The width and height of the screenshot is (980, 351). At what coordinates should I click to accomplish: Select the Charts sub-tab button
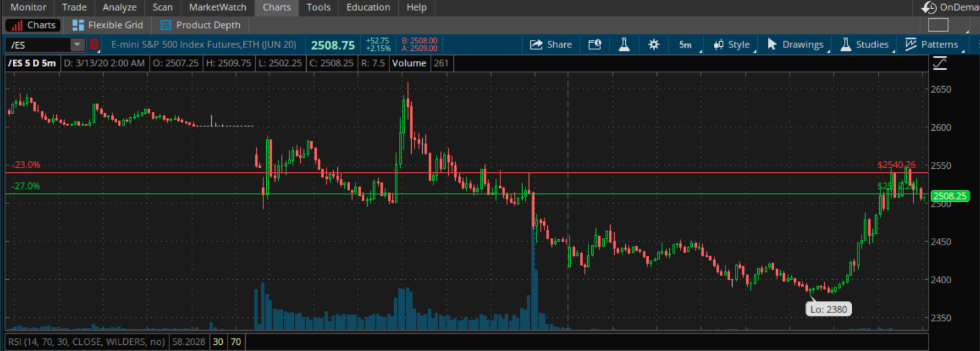(33, 25)
